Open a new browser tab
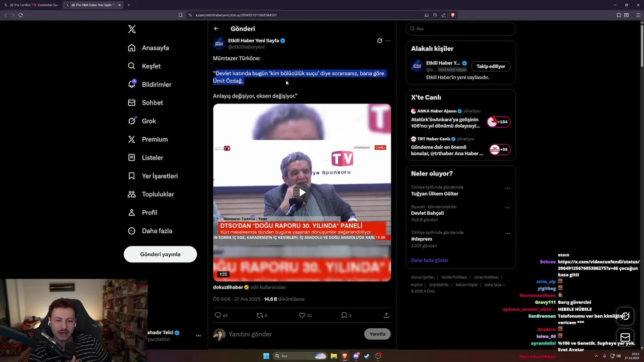This screenshot has height=362, width=644. pyautogui.click(x=128, y=5)
